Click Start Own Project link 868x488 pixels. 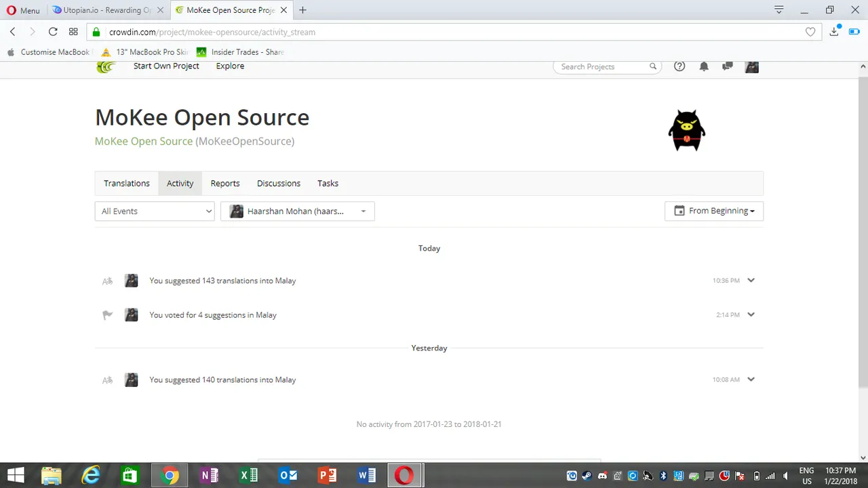point(166,66)
